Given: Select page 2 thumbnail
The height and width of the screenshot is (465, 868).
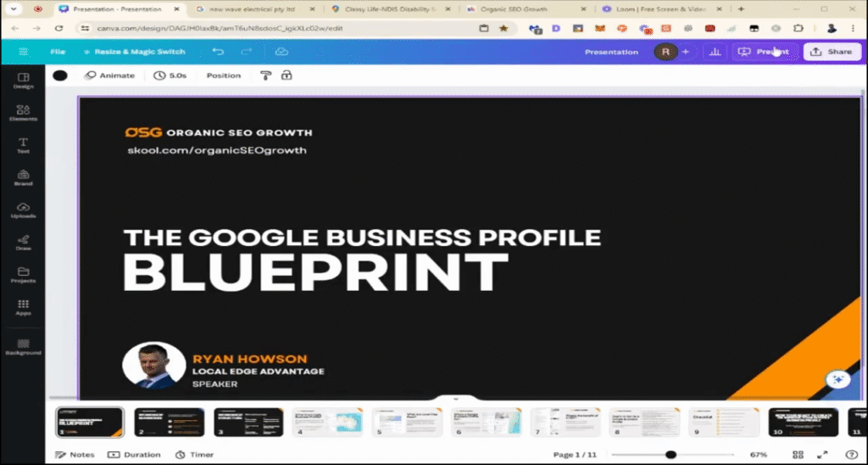Looking at the screenshot, I should (170, 423).
